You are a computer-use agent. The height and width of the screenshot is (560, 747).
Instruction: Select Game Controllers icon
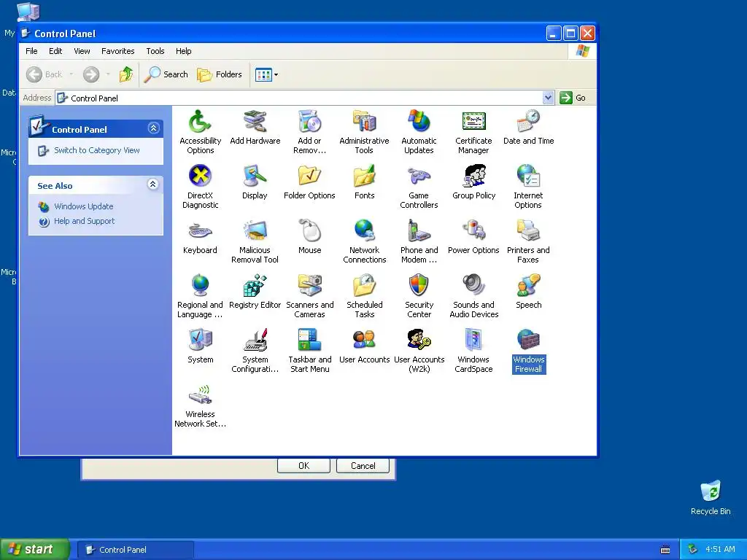[419, 176]
